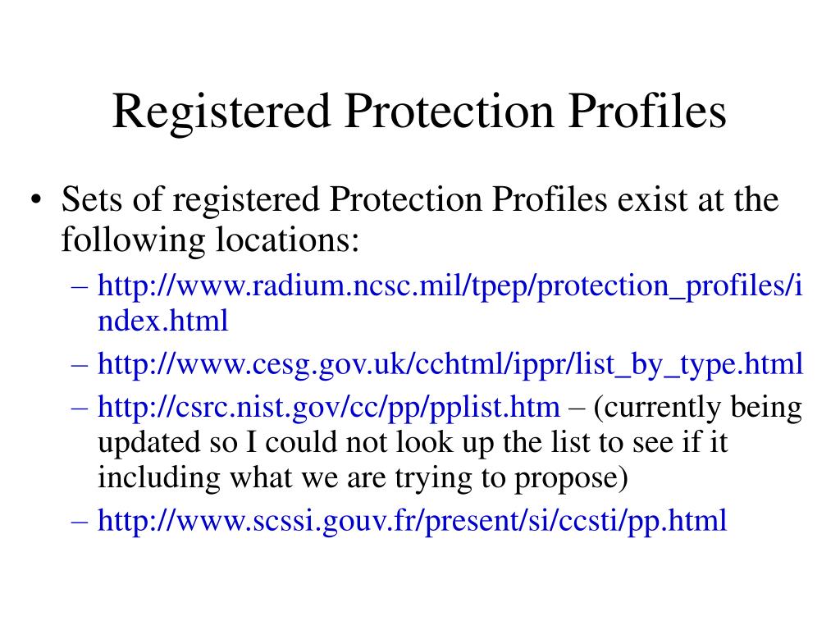Click the dash marker before the csrc.nist.gov link
The width and height of the screenshot is (840, 630).
[80, 409]
